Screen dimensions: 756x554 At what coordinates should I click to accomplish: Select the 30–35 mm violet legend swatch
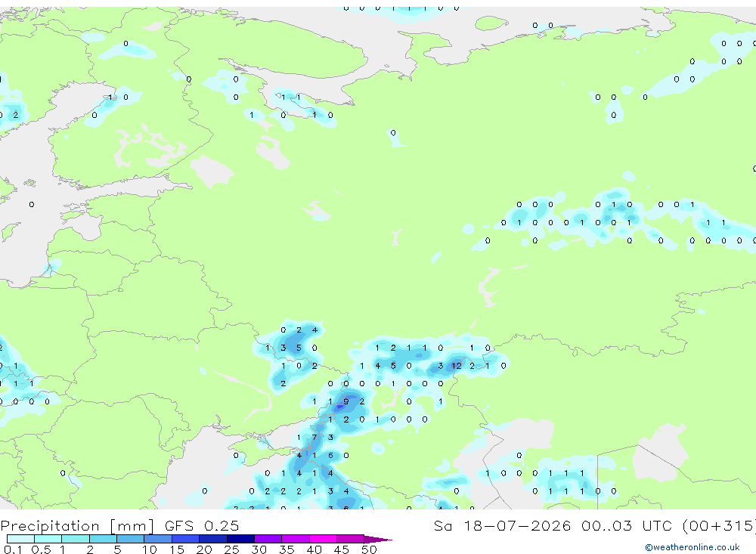[268, 539]
